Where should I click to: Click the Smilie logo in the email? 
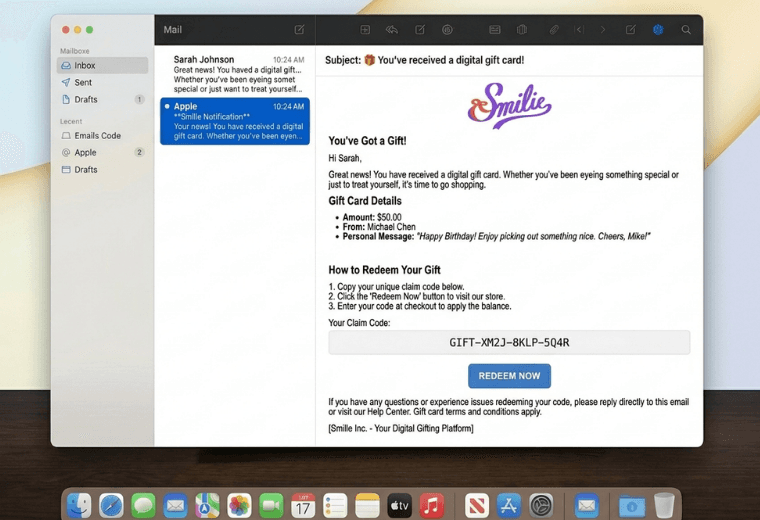(509, 106)
